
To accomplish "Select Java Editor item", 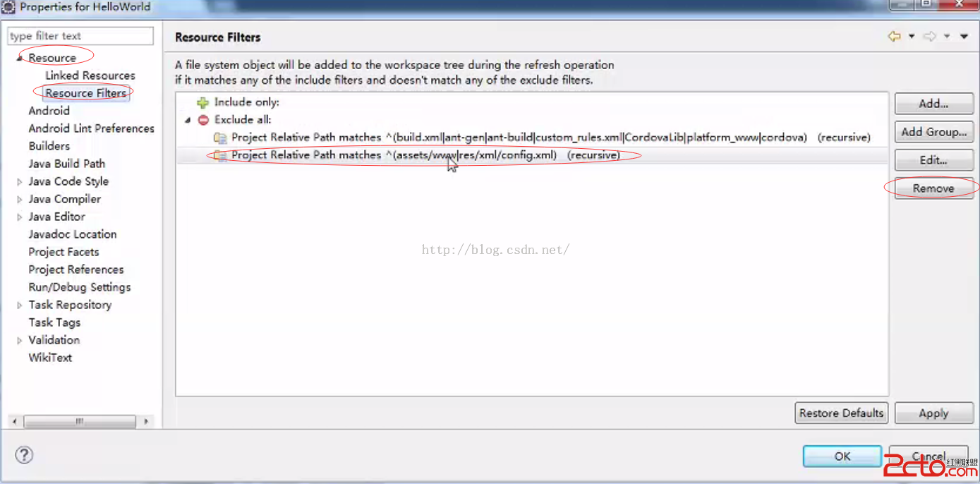I will tap(56, 217).
